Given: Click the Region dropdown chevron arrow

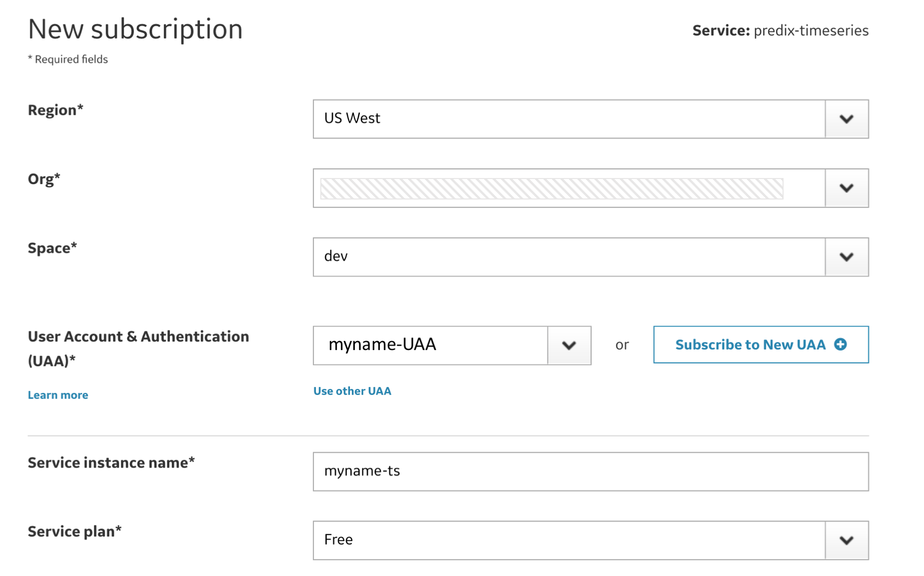Looking at the screenshot, I should point(846,119).
